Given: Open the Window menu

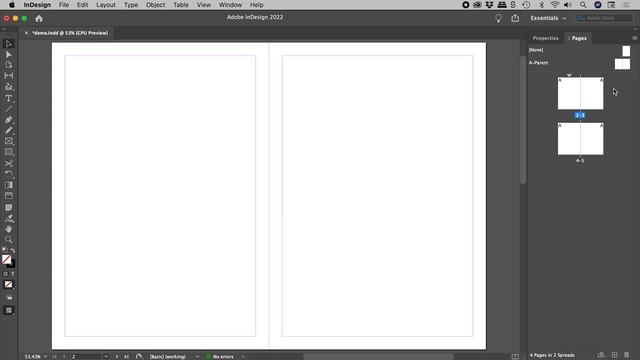Looking at the screenshot, I should click(230, 5).
